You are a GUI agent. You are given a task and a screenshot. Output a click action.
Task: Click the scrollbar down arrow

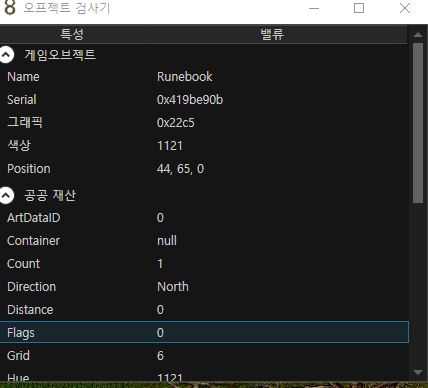[x=417, y=372]
